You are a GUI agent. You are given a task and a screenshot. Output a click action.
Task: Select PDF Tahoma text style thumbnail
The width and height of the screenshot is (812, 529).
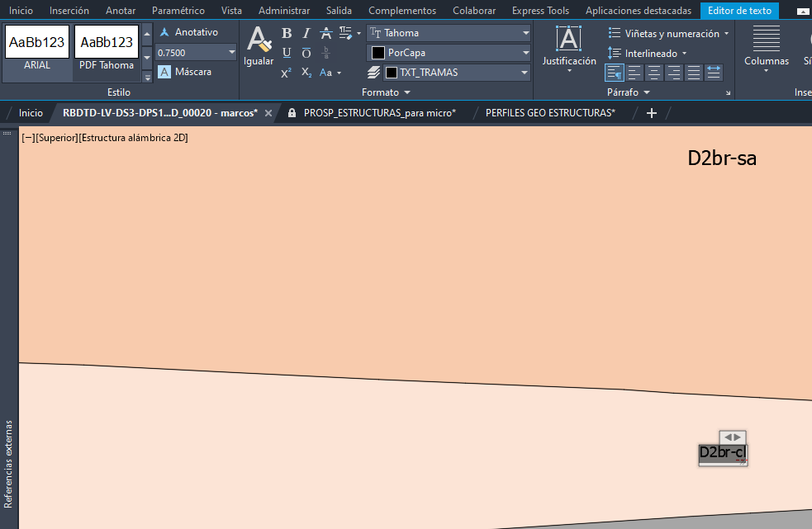pyautogui.click(x=107, y=49)
